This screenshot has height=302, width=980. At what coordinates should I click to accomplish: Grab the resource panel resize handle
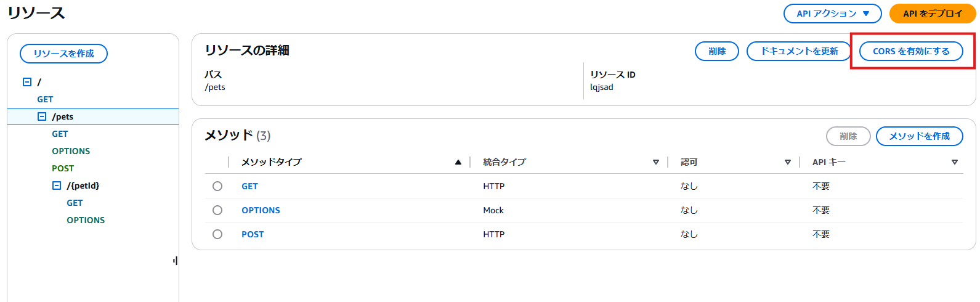pos(176,261)
